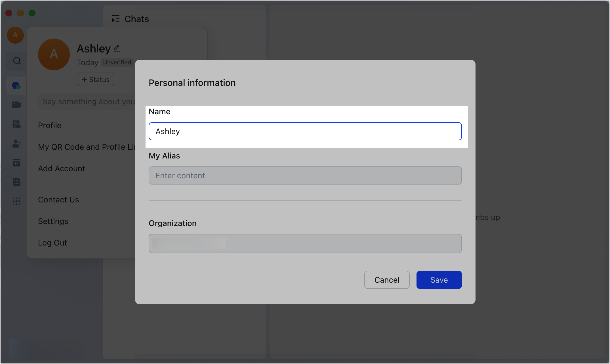Click the small avatar in sidebar
The image size is (610, 364).
coord(15,35)
